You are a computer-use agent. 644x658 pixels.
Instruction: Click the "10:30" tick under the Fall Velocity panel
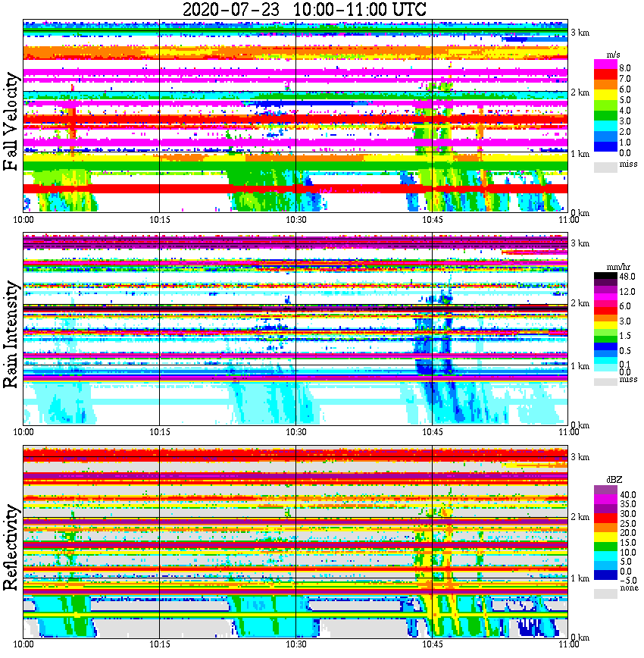click(x=295, y=220)
